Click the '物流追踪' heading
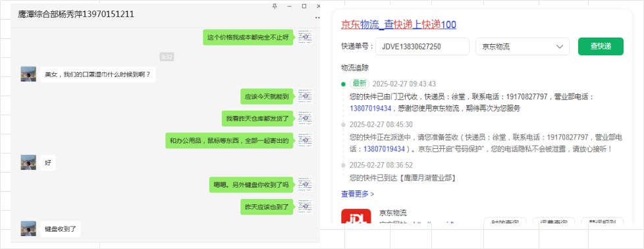 (x=355, y=68)
